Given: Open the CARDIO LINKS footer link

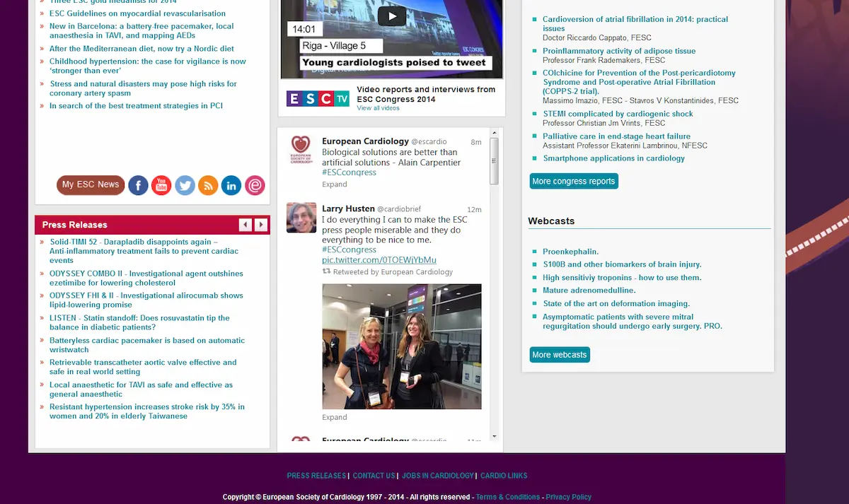Looking at the screenshot, I should pyautogui.click(x=504, y=476).
